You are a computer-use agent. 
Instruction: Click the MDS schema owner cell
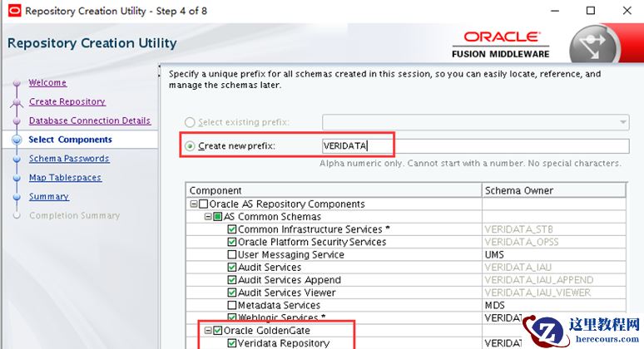pyautogui.click(x=553, y=305)
